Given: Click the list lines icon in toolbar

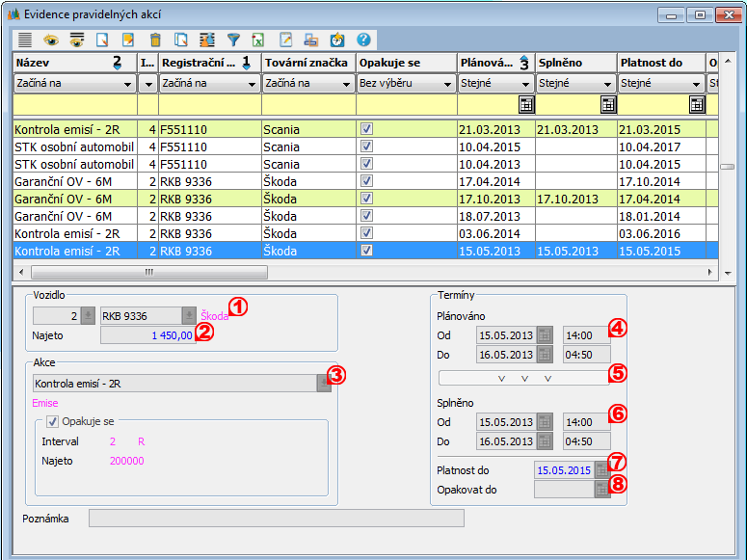Looking at the screenshot, I should (25, 40).
